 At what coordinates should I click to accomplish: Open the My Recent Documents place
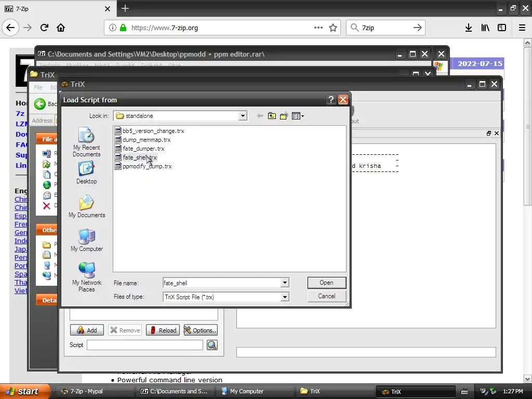87,142
